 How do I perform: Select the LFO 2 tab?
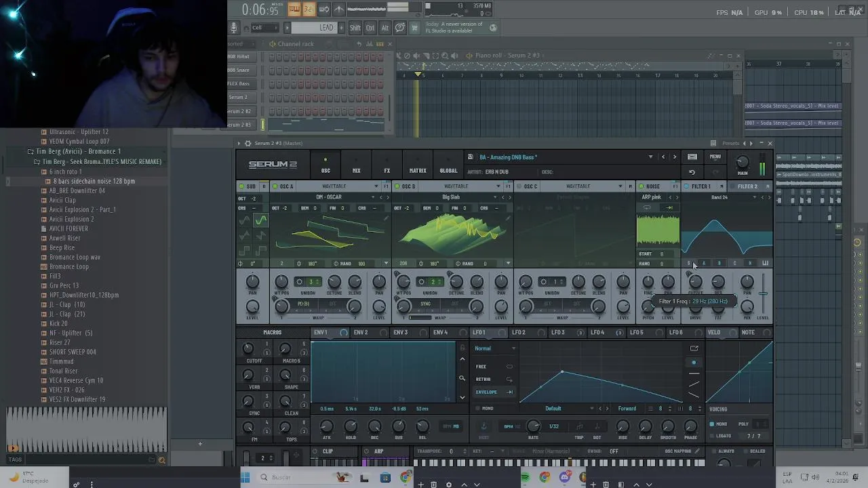point(518,333)
